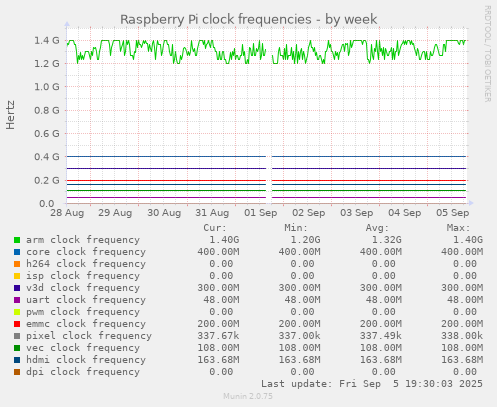Click the arm clock current value 1.40G

click(x=224, y=240)
